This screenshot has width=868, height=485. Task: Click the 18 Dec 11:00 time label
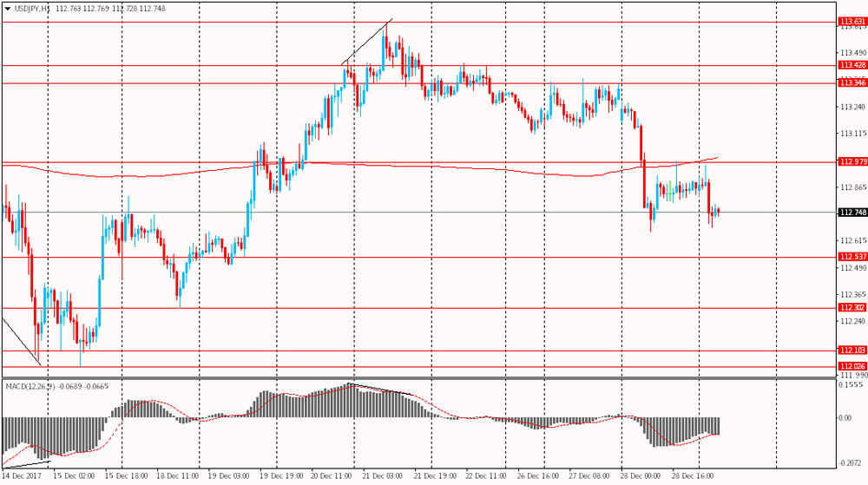(x=177, y=476)
